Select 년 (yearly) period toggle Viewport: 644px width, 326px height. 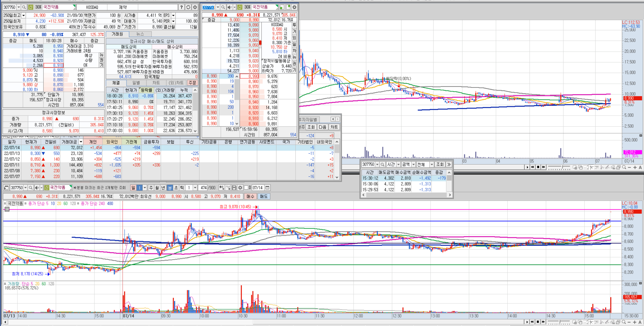163,188
